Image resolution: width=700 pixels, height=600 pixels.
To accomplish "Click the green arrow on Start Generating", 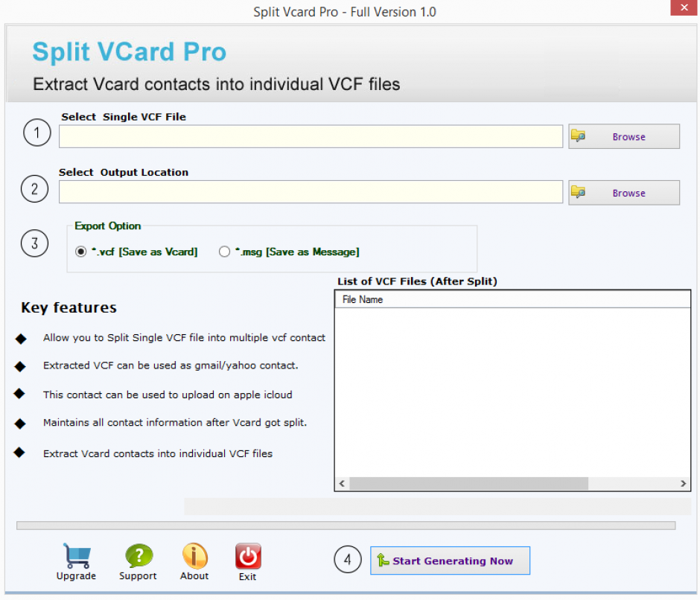I will [383, 561].
